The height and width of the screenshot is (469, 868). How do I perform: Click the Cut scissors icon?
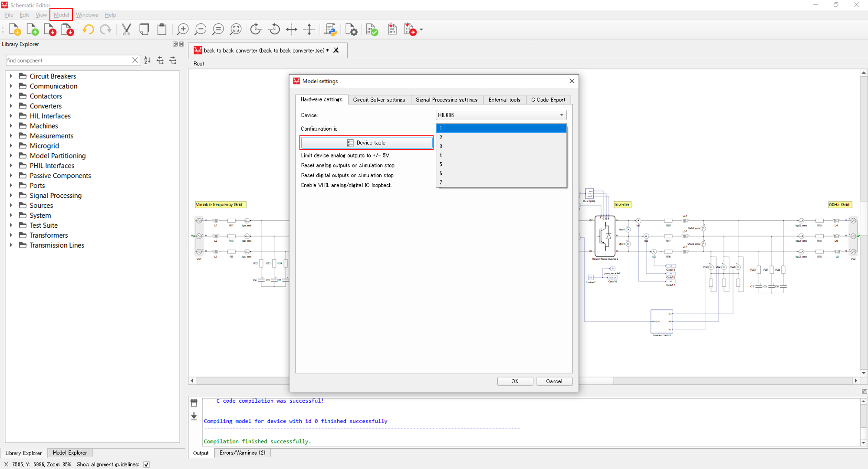pos(126,30)
